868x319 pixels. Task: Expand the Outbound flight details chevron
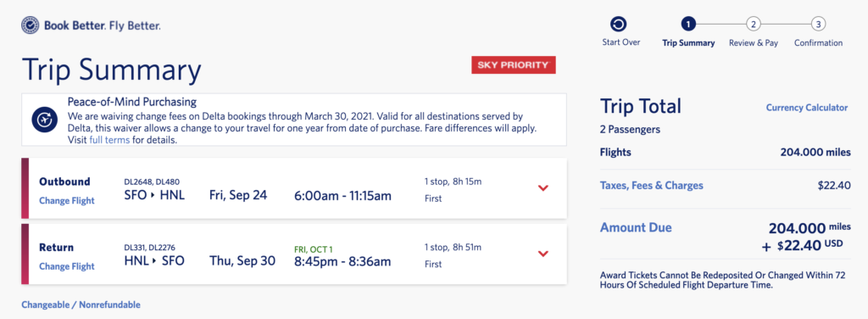pos(543,187)
